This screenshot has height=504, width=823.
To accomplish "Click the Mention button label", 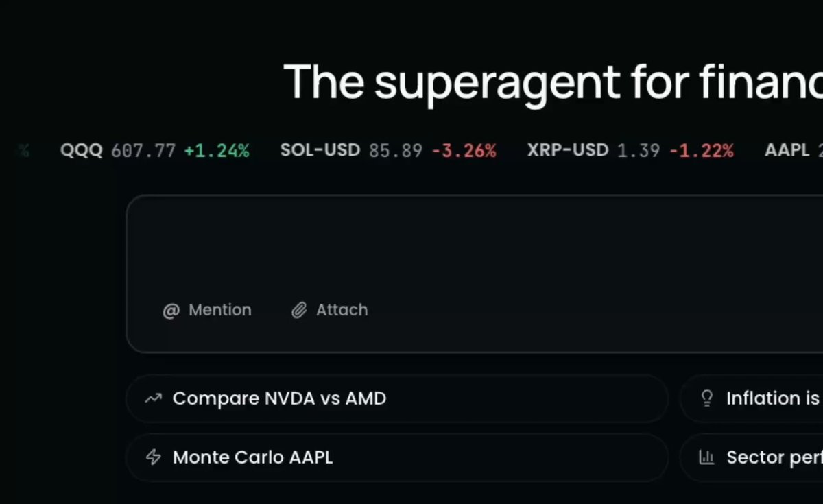I will (220, 310).
